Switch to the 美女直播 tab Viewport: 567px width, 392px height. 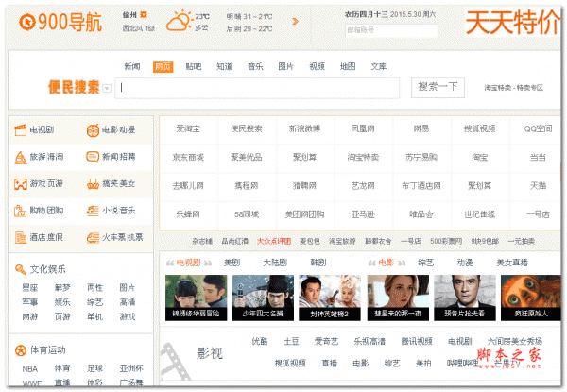tap(512, 263)
